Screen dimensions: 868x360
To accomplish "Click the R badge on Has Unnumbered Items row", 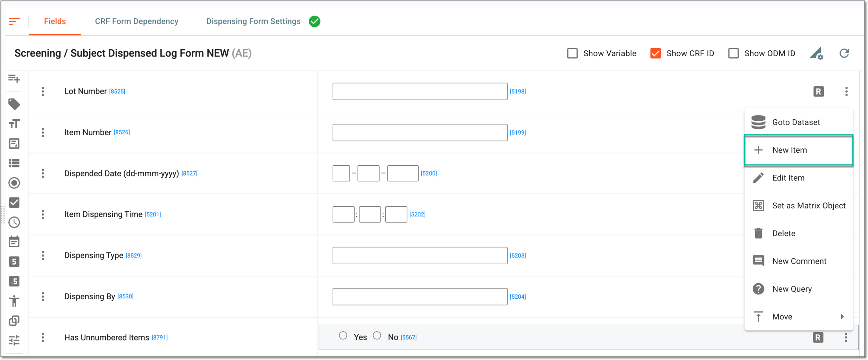I will pos(818,337).
